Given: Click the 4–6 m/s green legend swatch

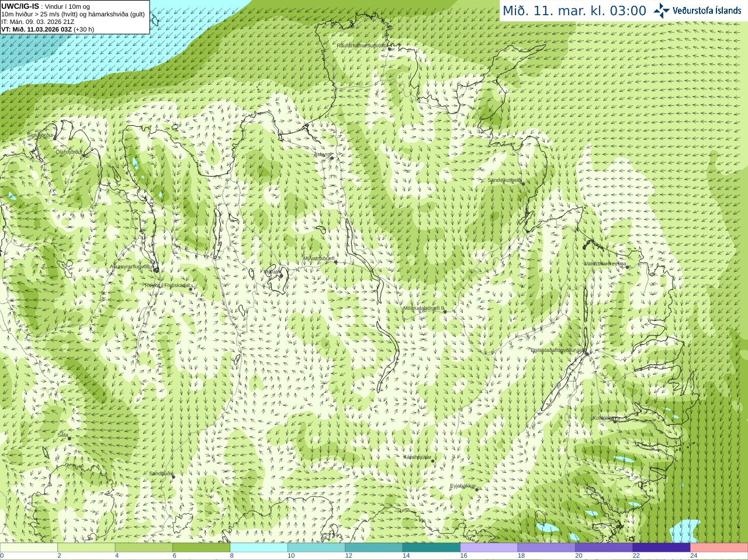Looking at the screenshot, I should tap(144, 548).
